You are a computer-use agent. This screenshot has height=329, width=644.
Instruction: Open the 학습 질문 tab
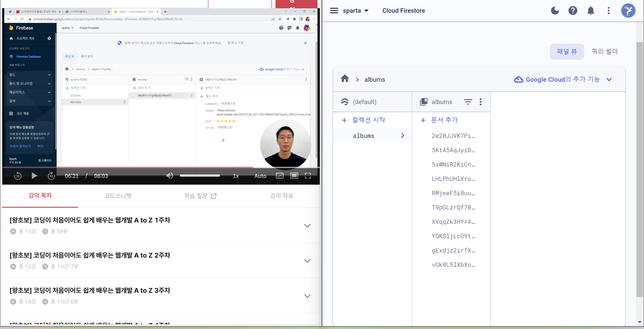(200, 196)
